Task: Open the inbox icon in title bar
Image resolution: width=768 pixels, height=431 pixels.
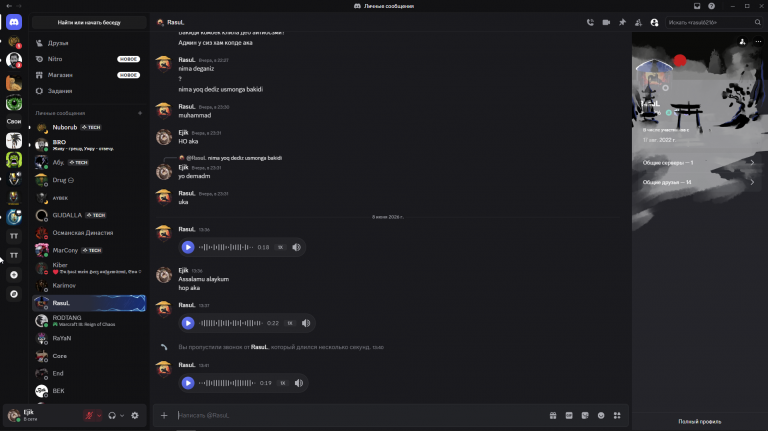Action: click(697, 6)
